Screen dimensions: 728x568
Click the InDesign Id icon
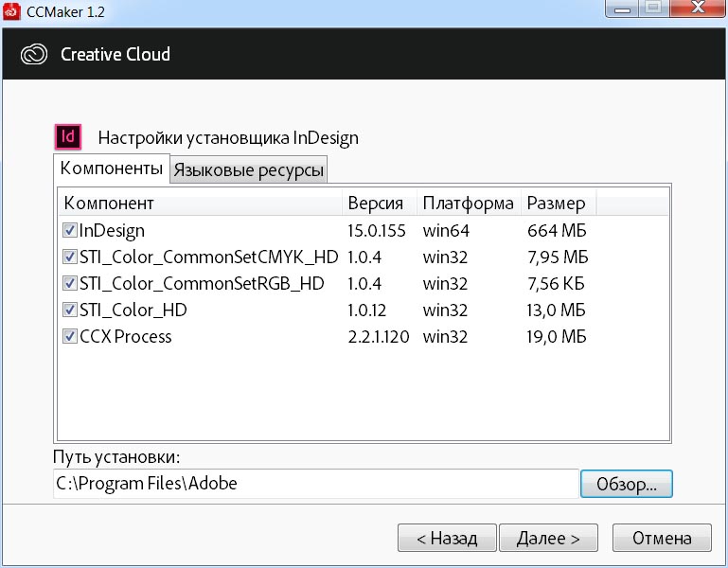(x=68, y=136)
